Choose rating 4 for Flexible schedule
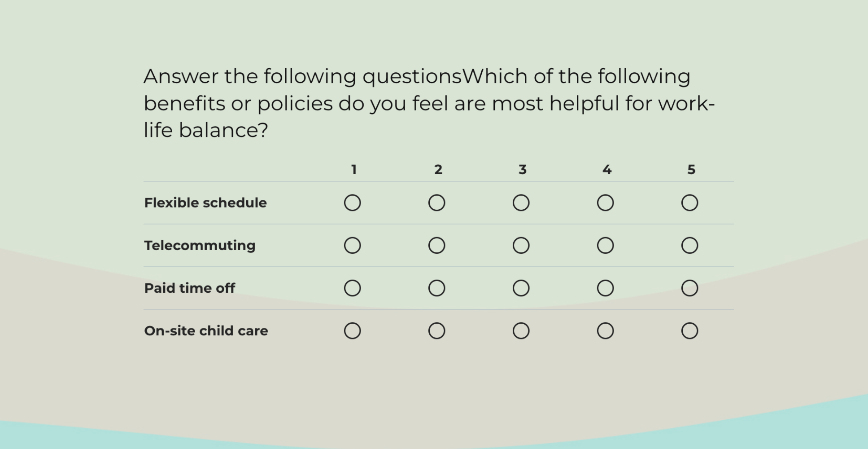The image size is (868, 449). point(606,203)
